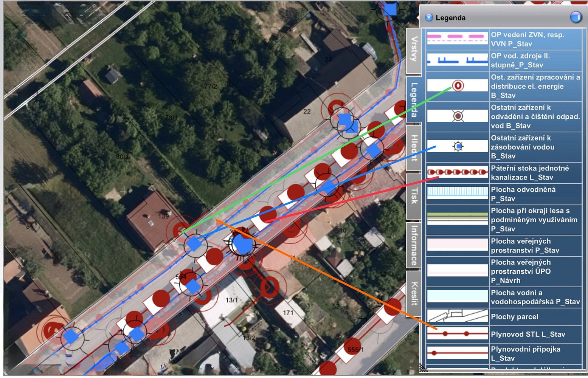Select the Informace side tab
The height and width of the screenshot is (378, 588).
(414, 245)
